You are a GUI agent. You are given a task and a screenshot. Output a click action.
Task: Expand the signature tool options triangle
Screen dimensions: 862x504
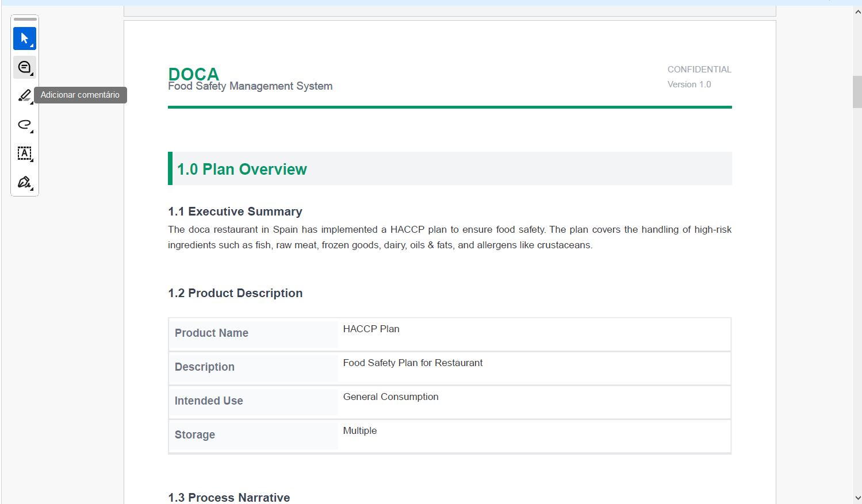point(30,188)
